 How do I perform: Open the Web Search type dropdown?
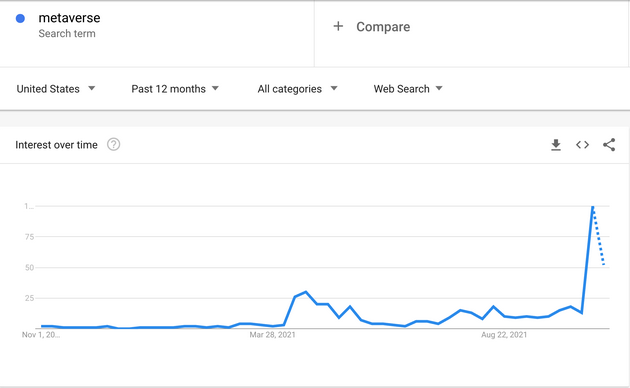[x=408, y=89]
